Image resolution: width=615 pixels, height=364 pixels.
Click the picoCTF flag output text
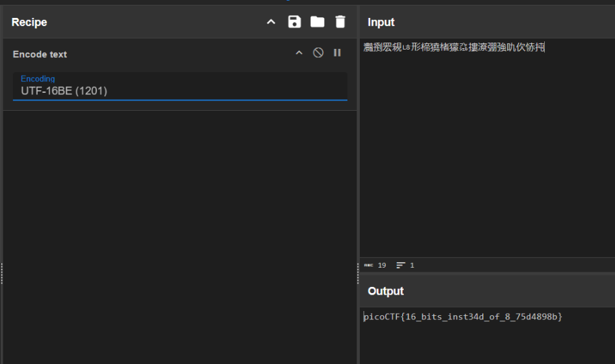(463, 317)
